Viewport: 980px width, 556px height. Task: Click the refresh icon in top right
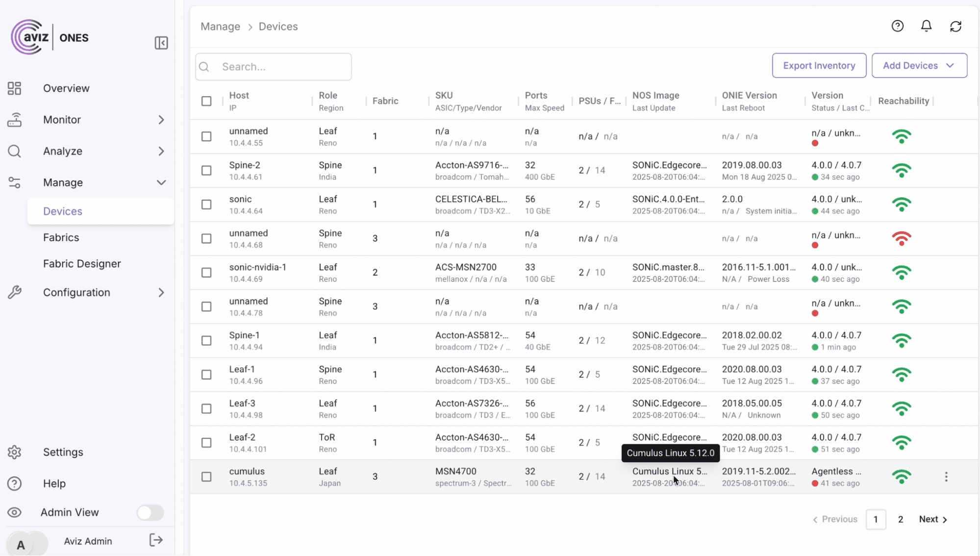956,26
